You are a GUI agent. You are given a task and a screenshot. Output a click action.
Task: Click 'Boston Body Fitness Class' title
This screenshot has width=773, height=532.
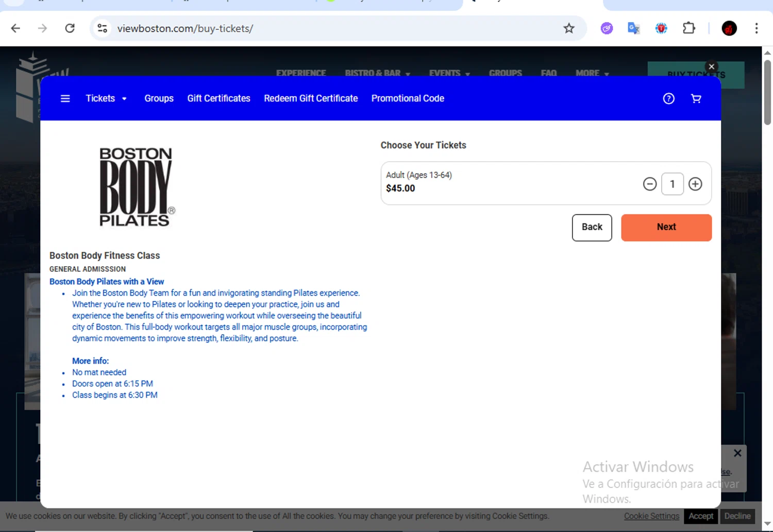pos(105,255)
